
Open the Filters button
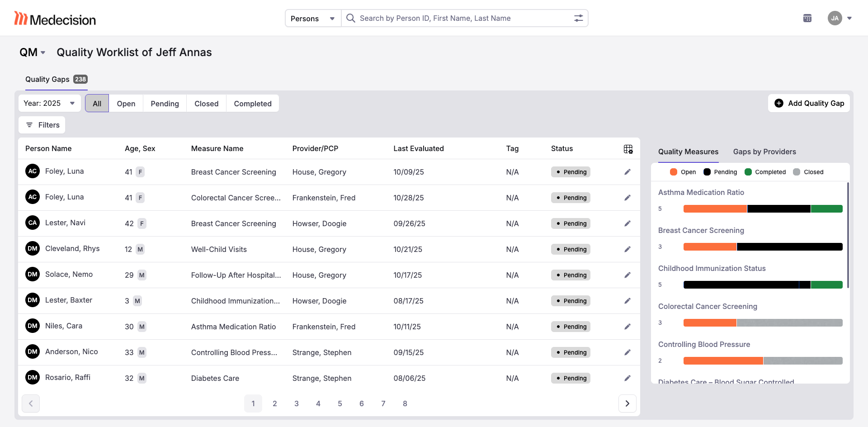[42, 125]
